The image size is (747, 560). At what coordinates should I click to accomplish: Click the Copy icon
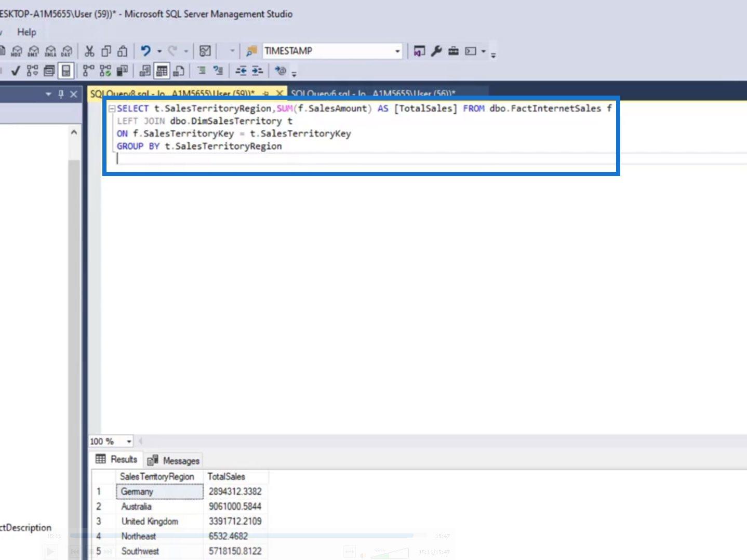(106, 51)
